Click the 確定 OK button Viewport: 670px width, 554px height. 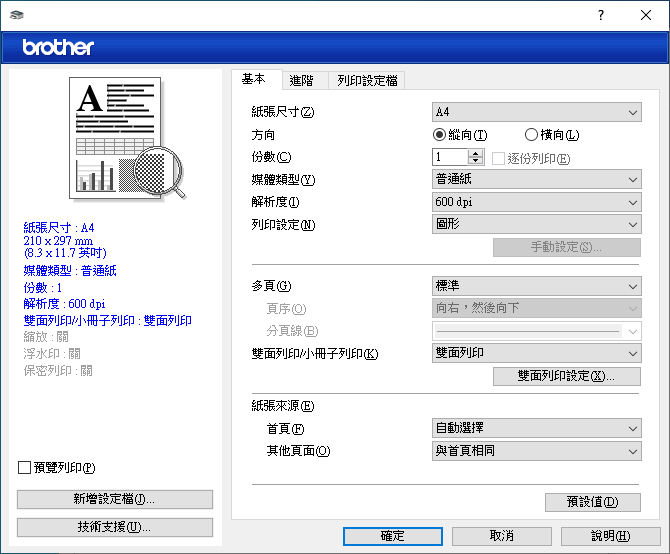pos(393,536)
